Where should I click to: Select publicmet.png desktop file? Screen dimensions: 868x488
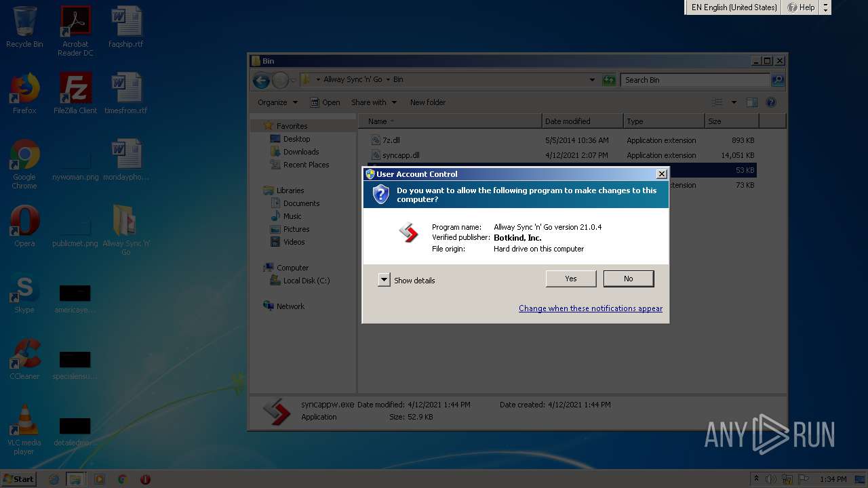75,232
